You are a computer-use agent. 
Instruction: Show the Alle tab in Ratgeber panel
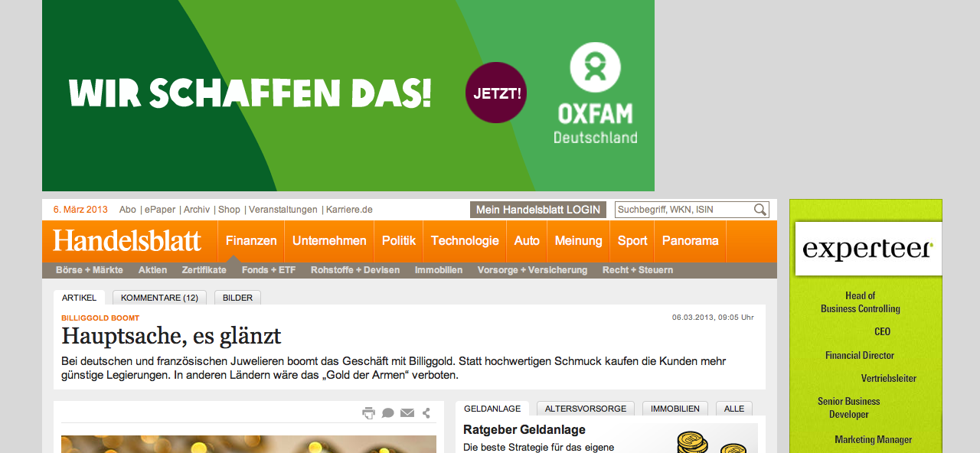734,409
